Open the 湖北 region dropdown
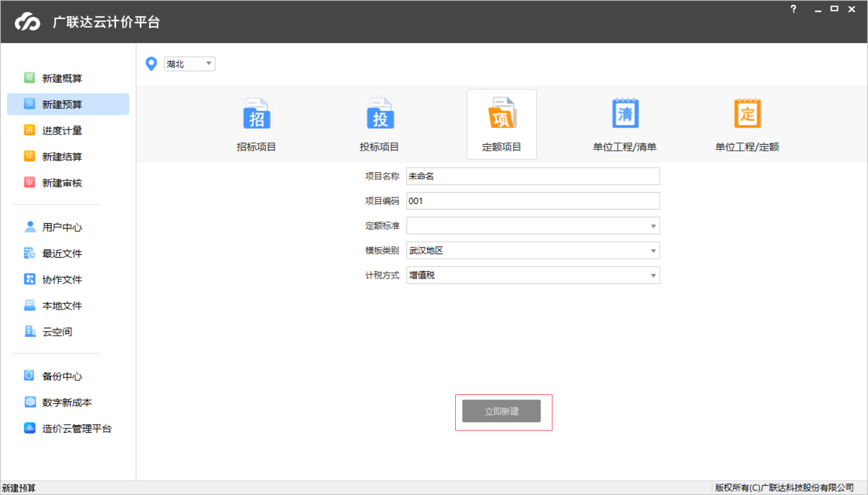Screen dimensions: 868x495 [189, 64]
